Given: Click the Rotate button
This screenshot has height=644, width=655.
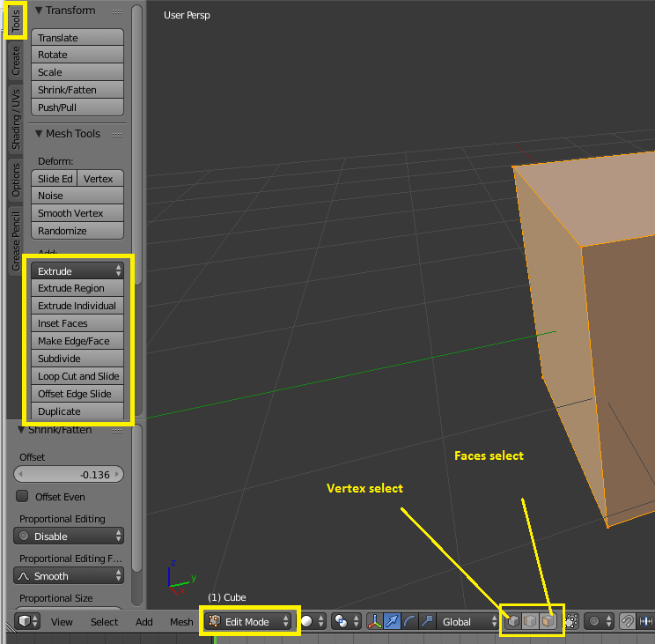Looking at the screenshot, I should pos(77,55).
